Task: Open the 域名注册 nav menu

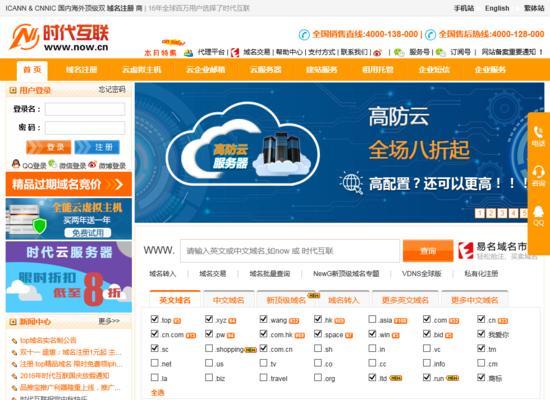Action: click(x=82, y=70)
